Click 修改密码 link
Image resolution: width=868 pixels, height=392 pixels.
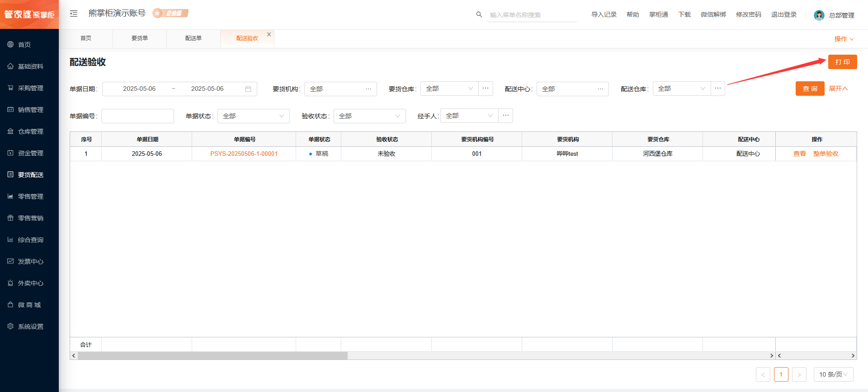coord(749,14)
